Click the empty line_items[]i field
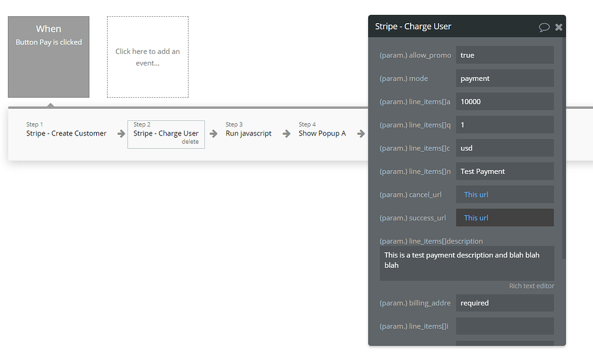Image resolution: width=593 pixels, height=364 pixels. [504, 326]
